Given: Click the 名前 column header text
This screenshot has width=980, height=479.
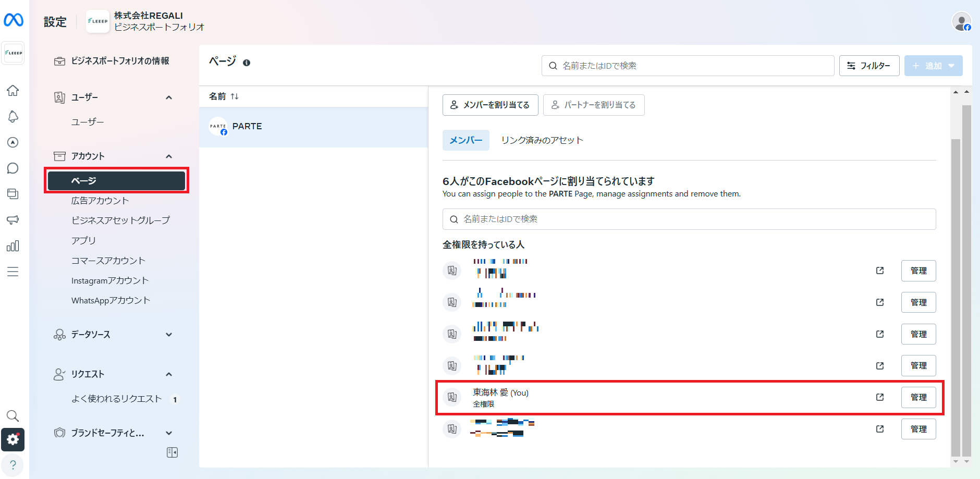Looking at the screenshot, I should click(x=217, y=96).
